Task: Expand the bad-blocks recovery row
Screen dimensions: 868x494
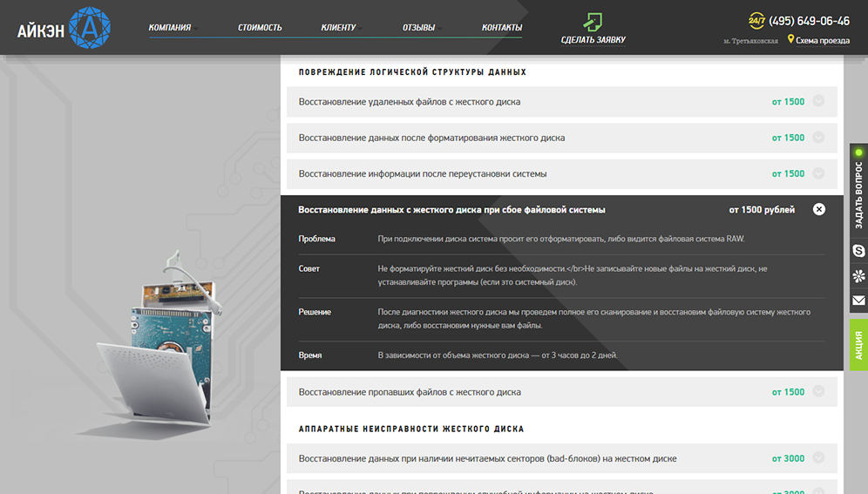Action: pyautogui.click(x=818, y=458)
